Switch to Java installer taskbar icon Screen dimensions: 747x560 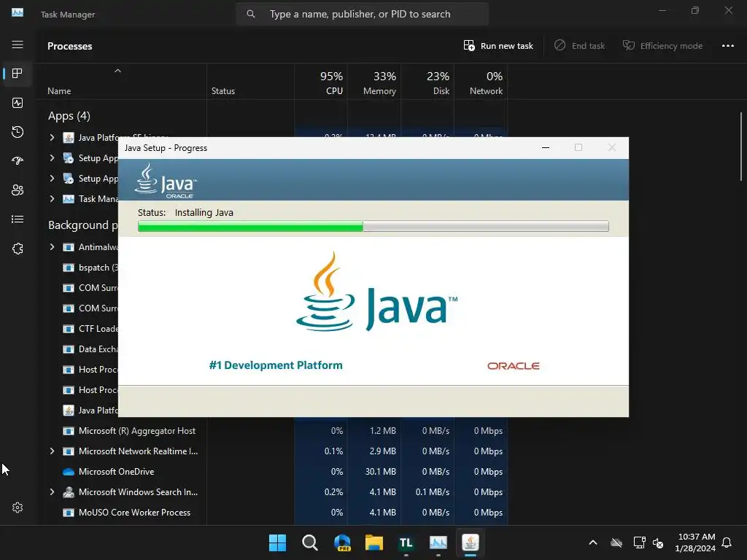coord(471,542)
